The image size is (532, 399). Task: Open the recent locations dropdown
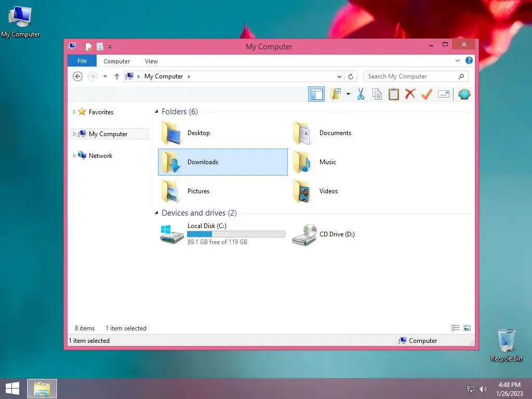point(105,76)
